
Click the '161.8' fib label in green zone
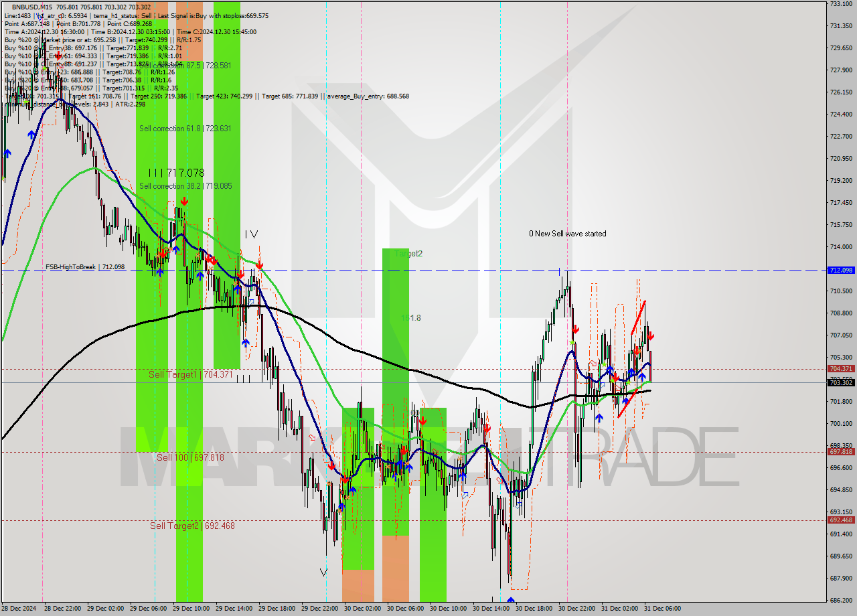pos(411,318)
